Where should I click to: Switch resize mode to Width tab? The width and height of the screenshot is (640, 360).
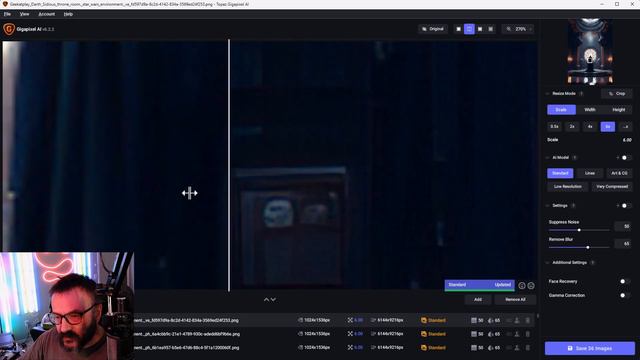click(x=590, y=110)
